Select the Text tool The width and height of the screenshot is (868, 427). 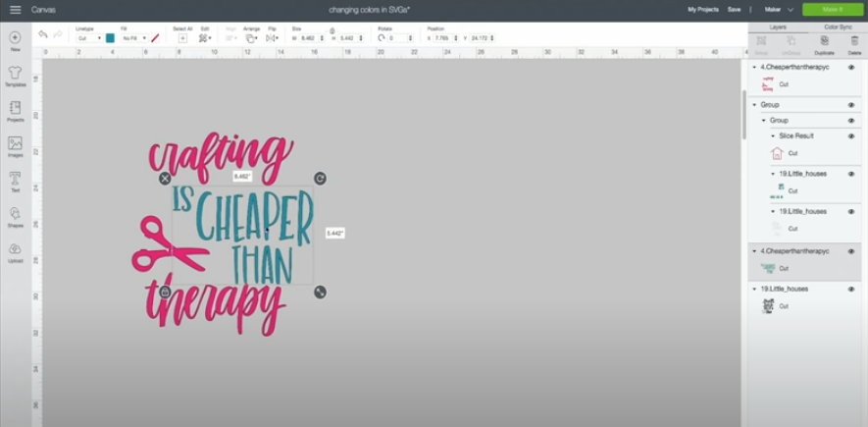click(15, 183)
